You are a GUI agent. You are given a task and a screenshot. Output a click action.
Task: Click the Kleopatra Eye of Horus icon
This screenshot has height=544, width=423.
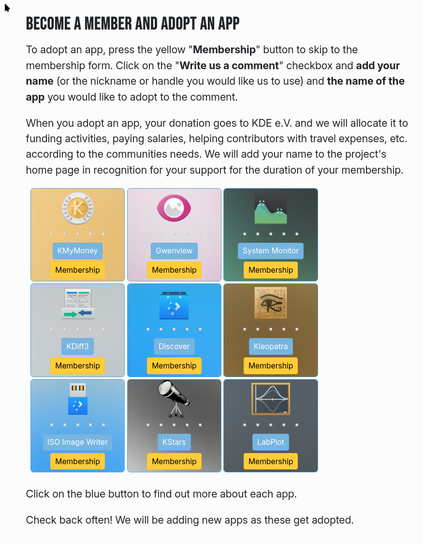click(271, 303)
